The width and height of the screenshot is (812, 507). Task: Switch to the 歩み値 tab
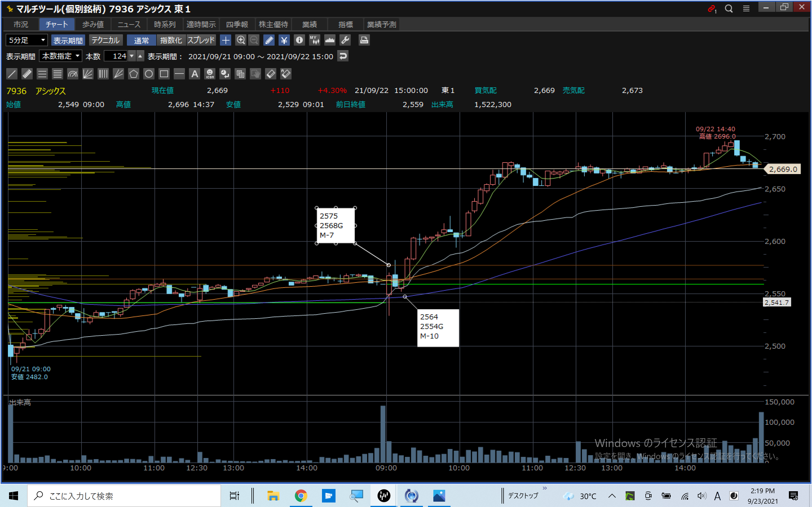pyautogui.click(x=93, y=25)
